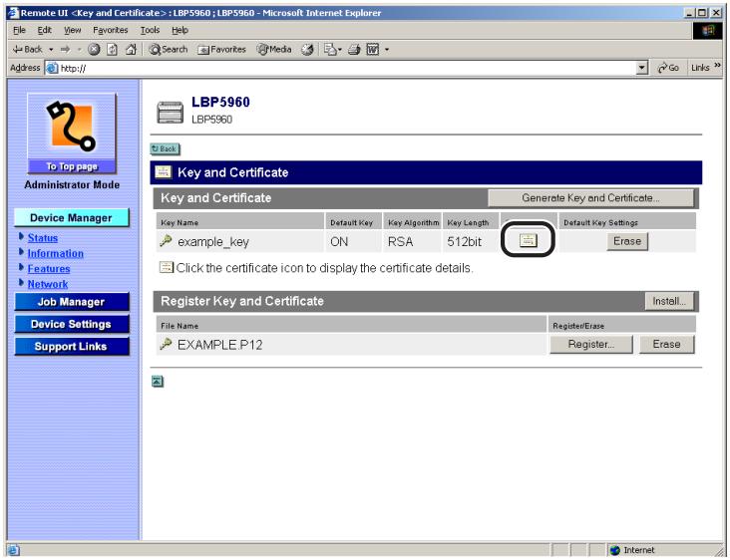Click the Go button

(668, 68)
